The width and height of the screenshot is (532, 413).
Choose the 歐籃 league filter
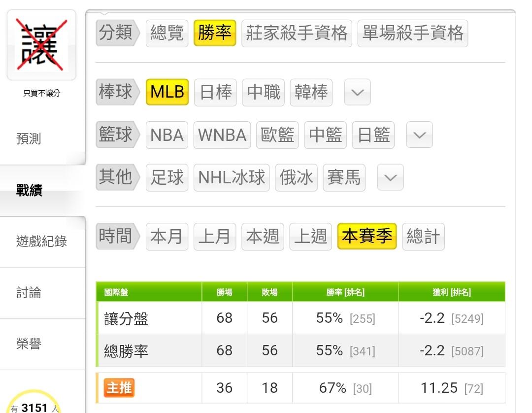(x=277, y=135)
